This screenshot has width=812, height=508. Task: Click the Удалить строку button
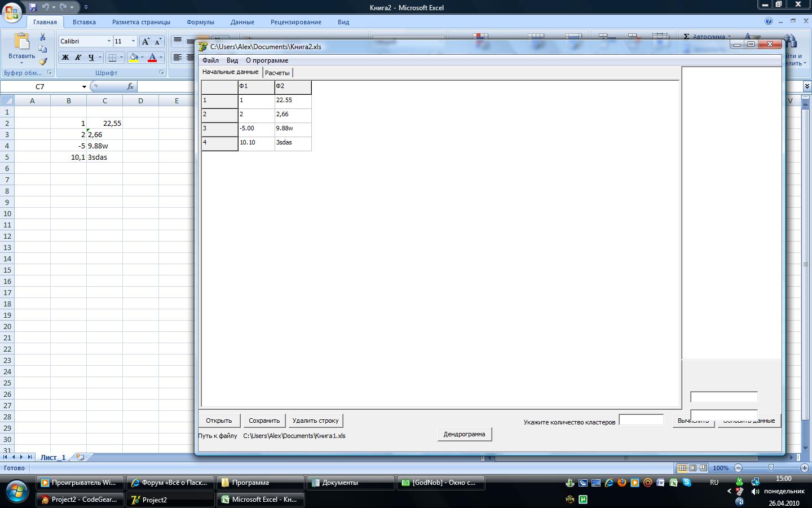coord(315,421)
